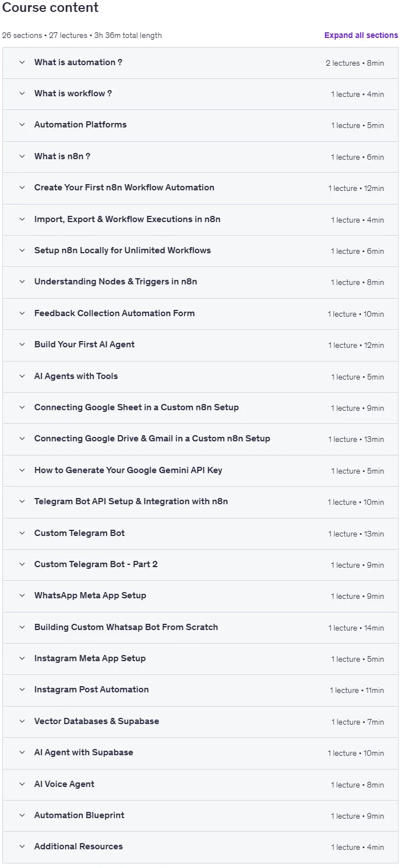
Task: Open How to Generate Your Google Gemini API Key
Action: (x=128, y=470)
